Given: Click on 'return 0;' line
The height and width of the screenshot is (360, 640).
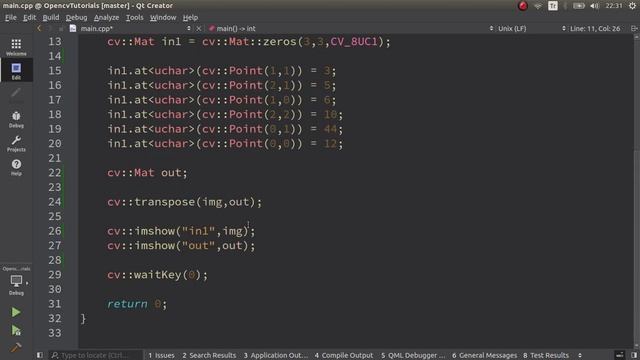Looking at the screenshot, I should coord(137,304).
